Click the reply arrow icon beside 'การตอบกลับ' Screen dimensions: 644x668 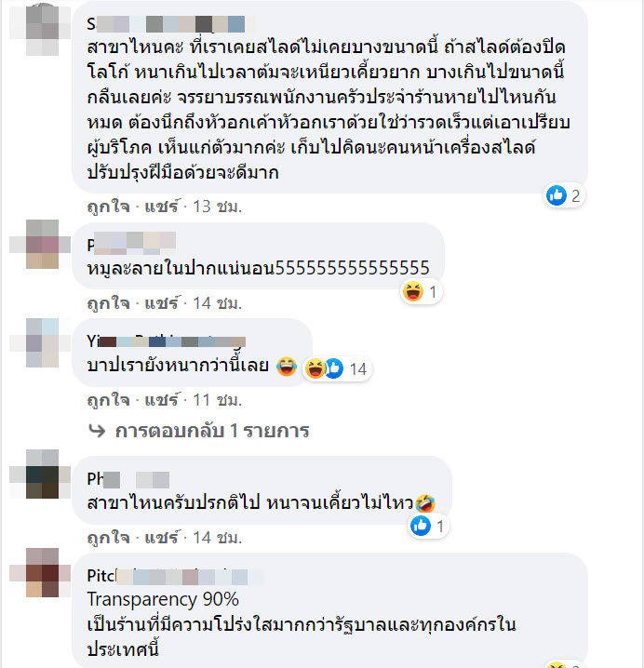coord(97,431)
